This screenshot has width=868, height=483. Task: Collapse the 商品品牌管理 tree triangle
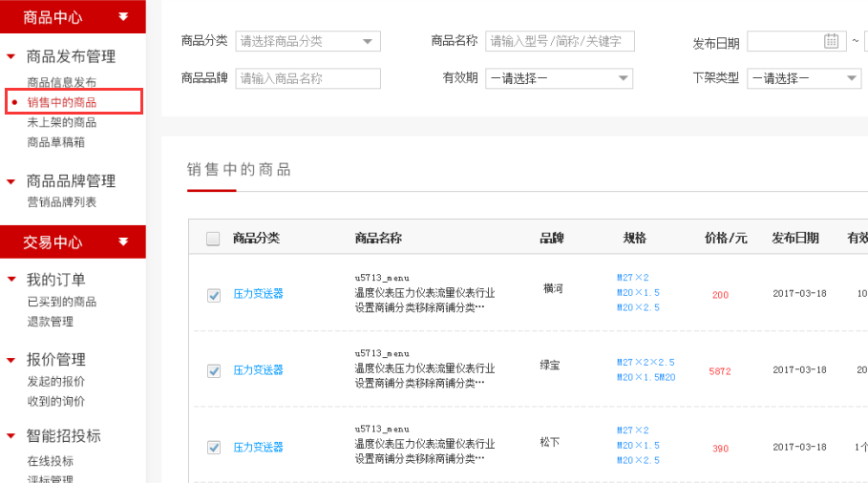11,181
